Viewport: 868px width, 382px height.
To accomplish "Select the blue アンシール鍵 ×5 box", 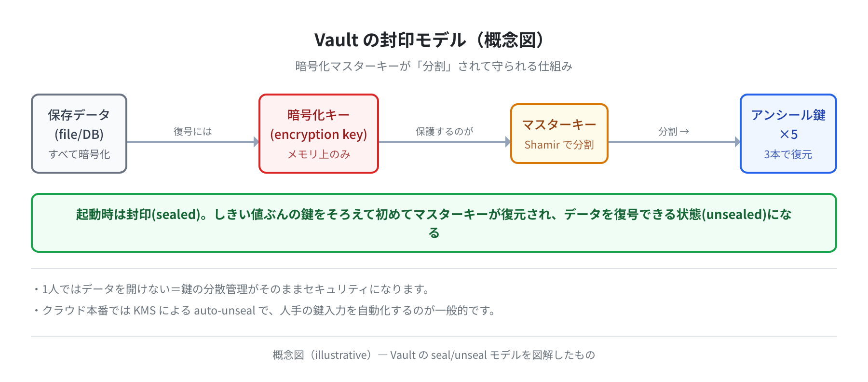I will coord(788,134).
